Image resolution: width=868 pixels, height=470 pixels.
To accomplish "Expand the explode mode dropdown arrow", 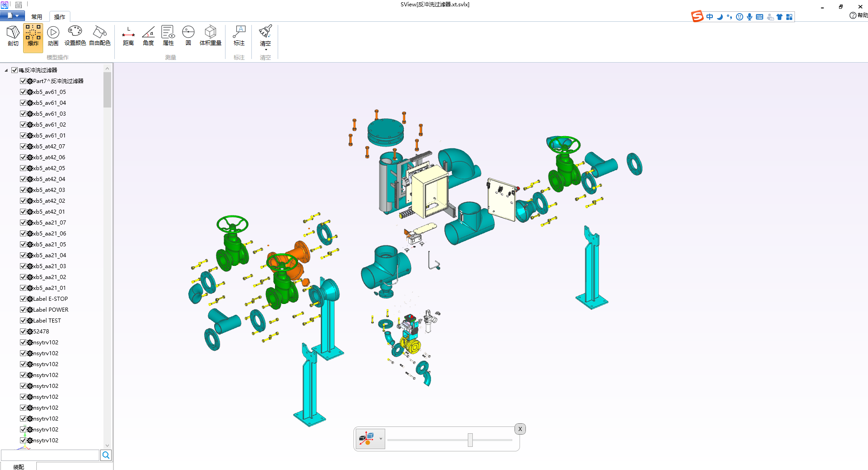I will click(381, 439).
